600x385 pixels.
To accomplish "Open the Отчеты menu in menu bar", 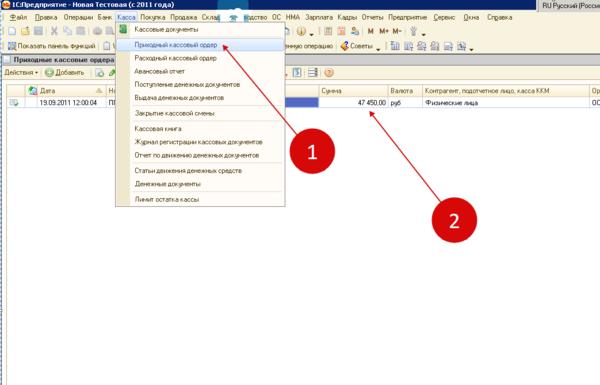I will (x=372, y=17).
